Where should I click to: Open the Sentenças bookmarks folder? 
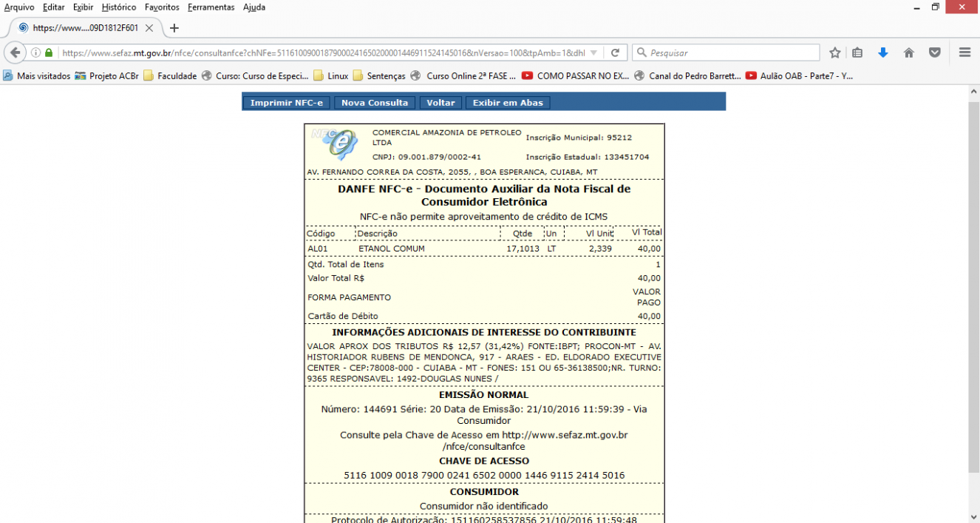pyautogui.click(x=379, y=75)
